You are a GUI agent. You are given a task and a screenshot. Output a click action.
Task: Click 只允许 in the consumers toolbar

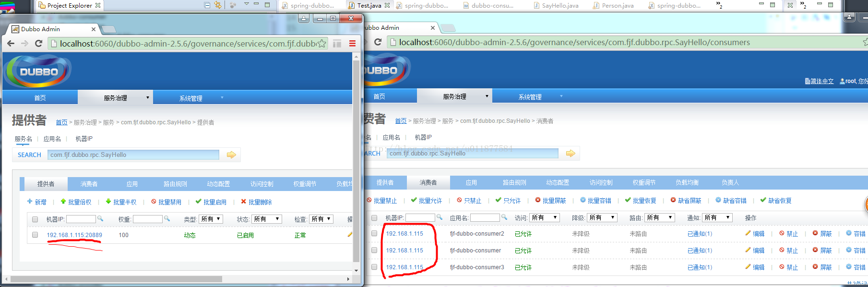tap(509, 201)
